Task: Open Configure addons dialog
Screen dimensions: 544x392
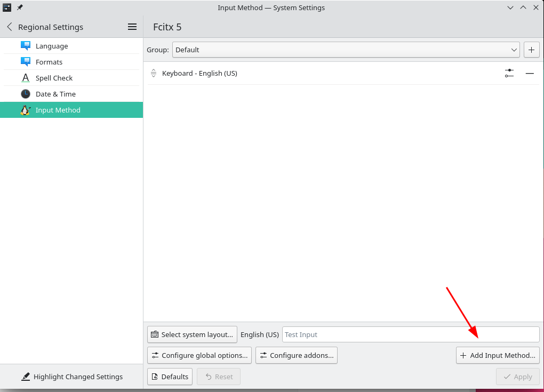Action: click(297, 355)
